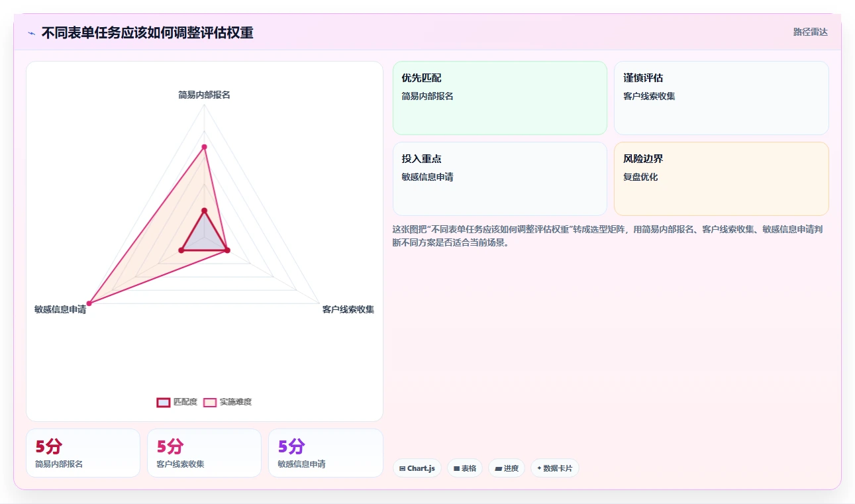
Task: Open the Chart.js tag
Action: tap(417, 468)
